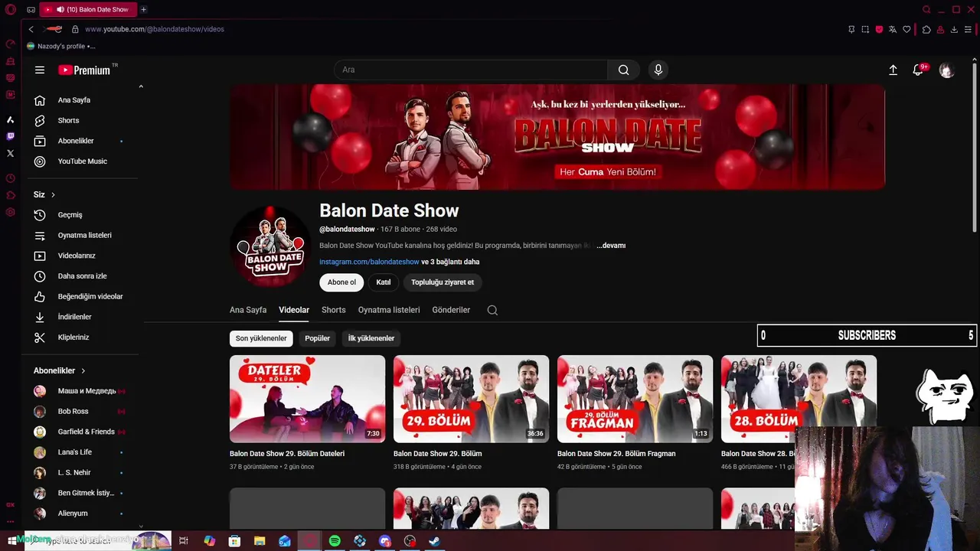Open X (Twitter) in the Opera sidebar
The width and height of the screenshot is (980, 551).
click(x=10, y=153)
